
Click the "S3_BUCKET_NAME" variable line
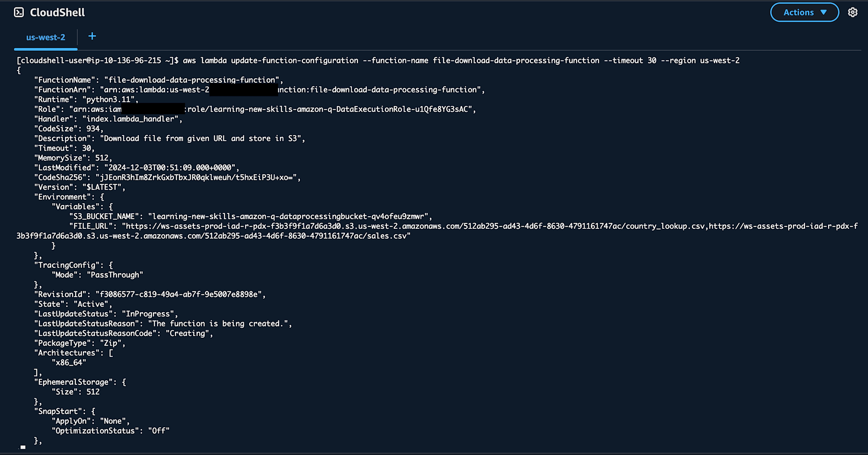tap(250, 216)
